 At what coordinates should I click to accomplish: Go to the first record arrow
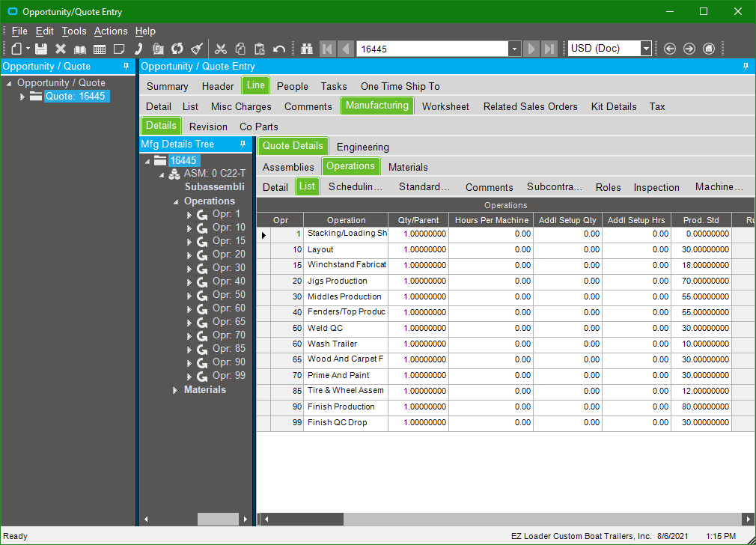[x=328, y=49]
